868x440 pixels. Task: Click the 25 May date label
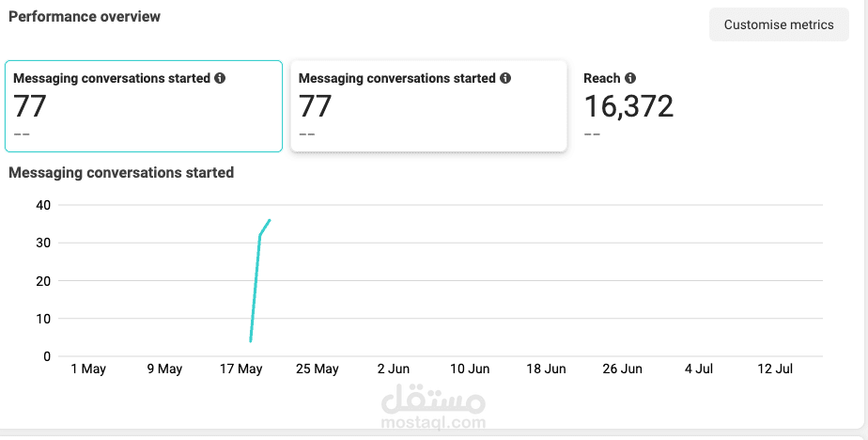pyautogui.click(x=318, y=369)
